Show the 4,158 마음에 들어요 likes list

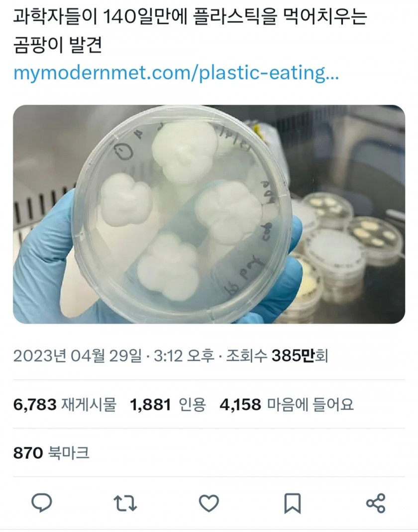(x=287, y=404)
